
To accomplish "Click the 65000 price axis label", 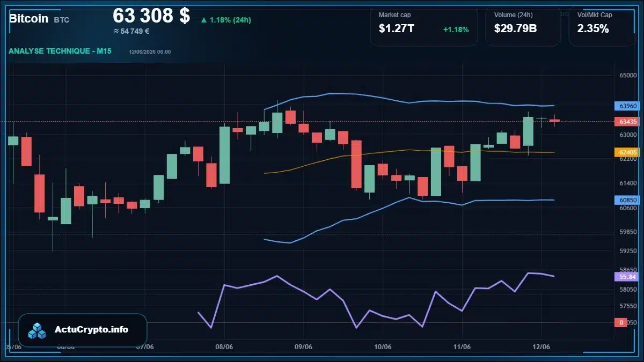I will (x=628, y=76).
